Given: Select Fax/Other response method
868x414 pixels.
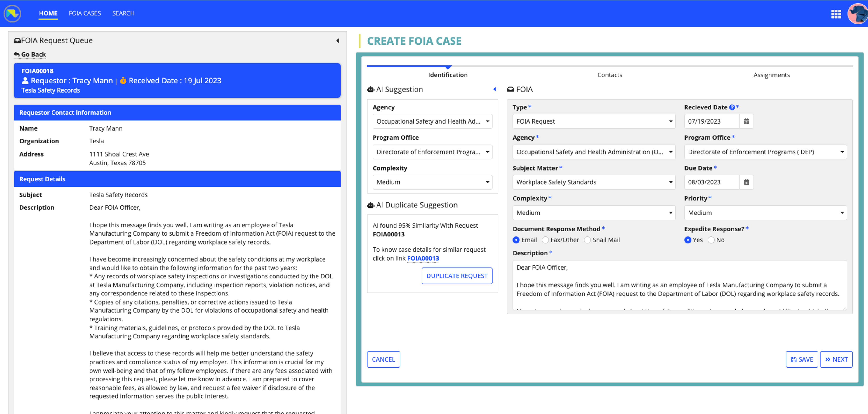Looking at the screenshot, I should 545,240.
